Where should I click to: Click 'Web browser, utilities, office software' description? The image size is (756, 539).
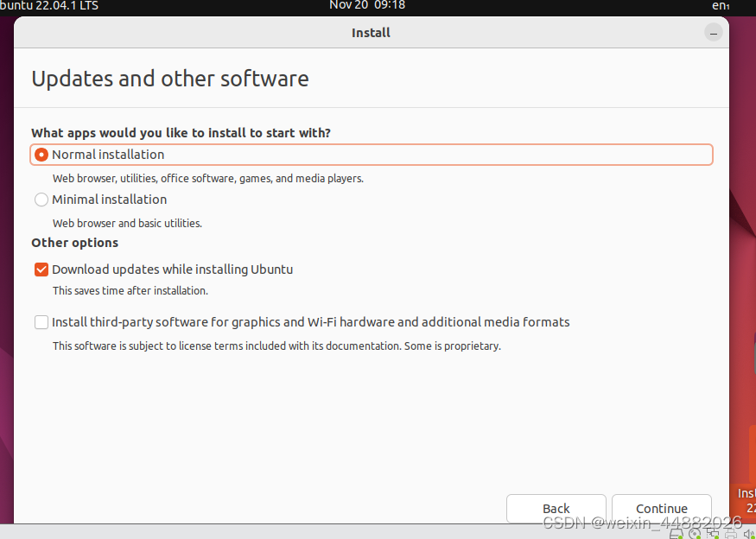click(208, 179)
